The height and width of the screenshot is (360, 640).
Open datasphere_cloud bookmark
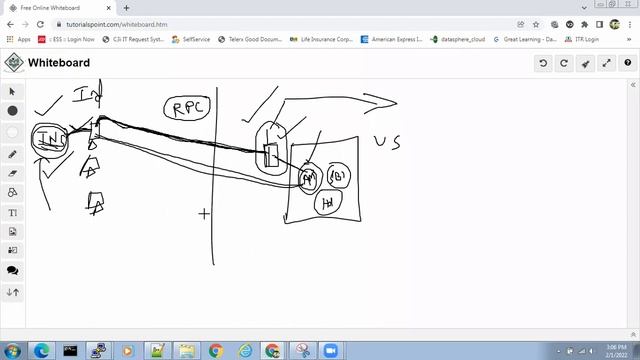click(x=458, y=39)
